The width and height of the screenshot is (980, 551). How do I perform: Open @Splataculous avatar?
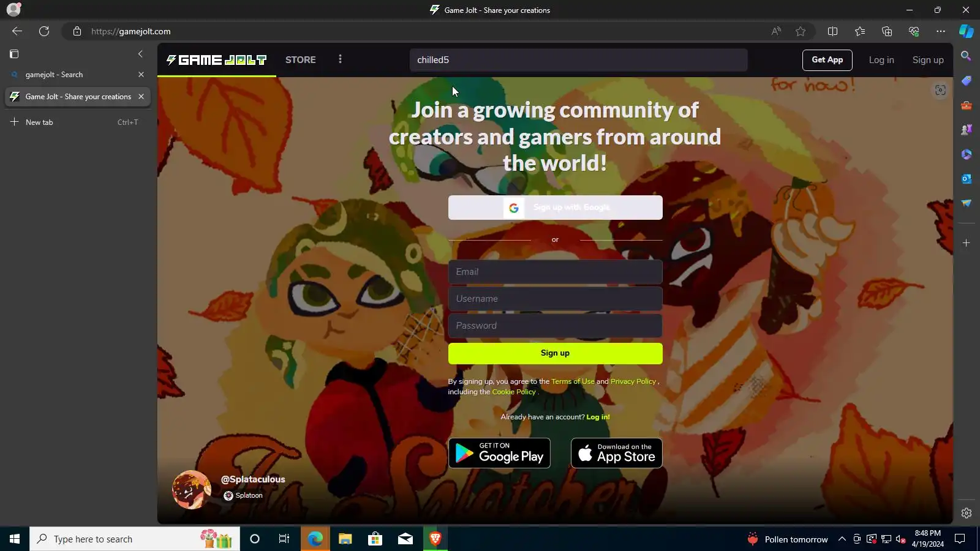(x=192, y=490)
